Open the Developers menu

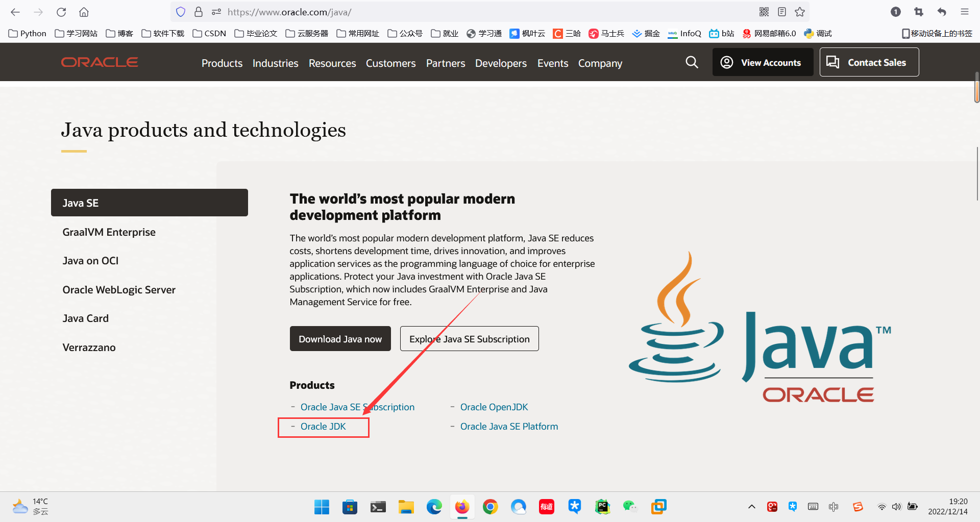pos(501,63)
